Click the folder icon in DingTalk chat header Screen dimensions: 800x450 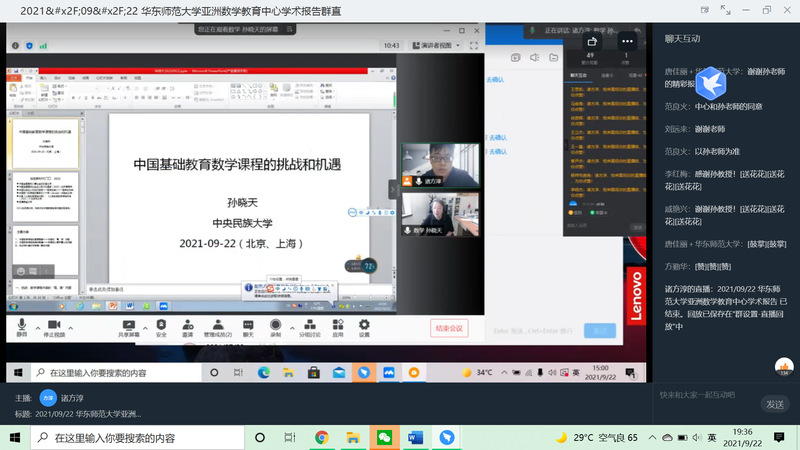pos(554,58)
